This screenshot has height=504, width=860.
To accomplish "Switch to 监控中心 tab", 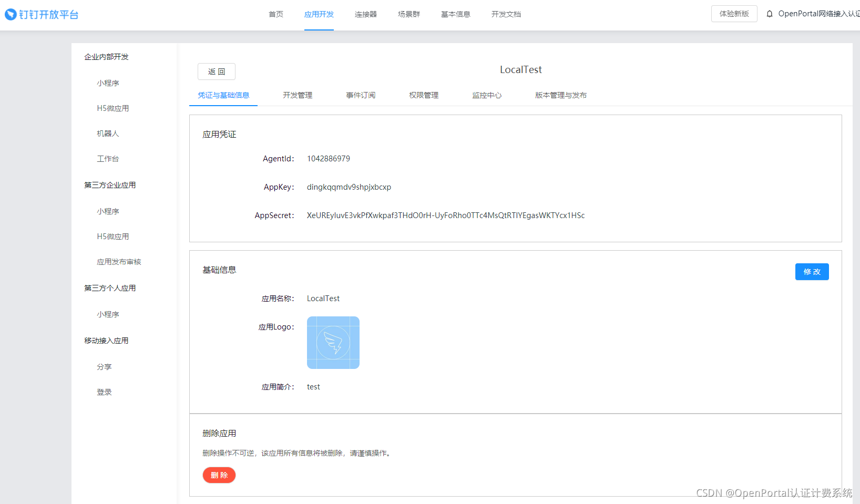I will 487,95.
